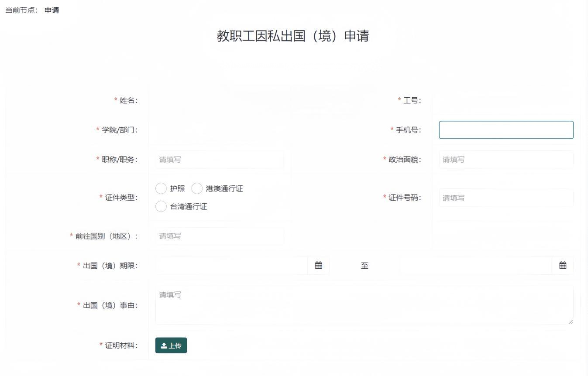Click the 事由 textarea resize handle
This screenshot has height=376, width=588.
coord(571,322)
